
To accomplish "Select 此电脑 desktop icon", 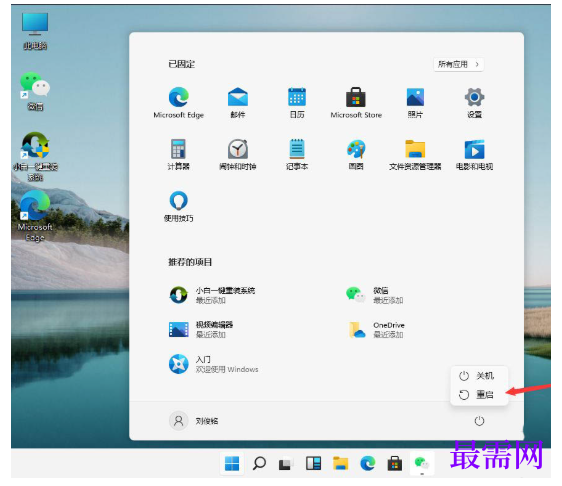I will [x=35, y=31].
